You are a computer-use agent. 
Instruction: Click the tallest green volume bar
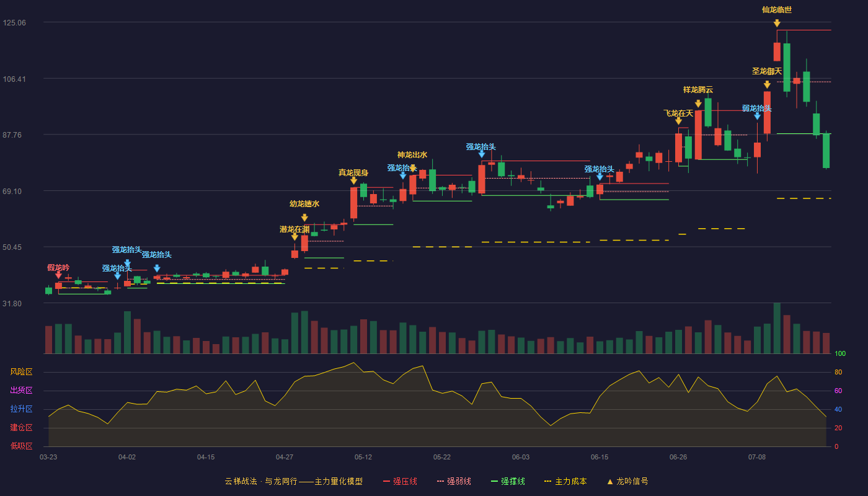pos(777,328)
